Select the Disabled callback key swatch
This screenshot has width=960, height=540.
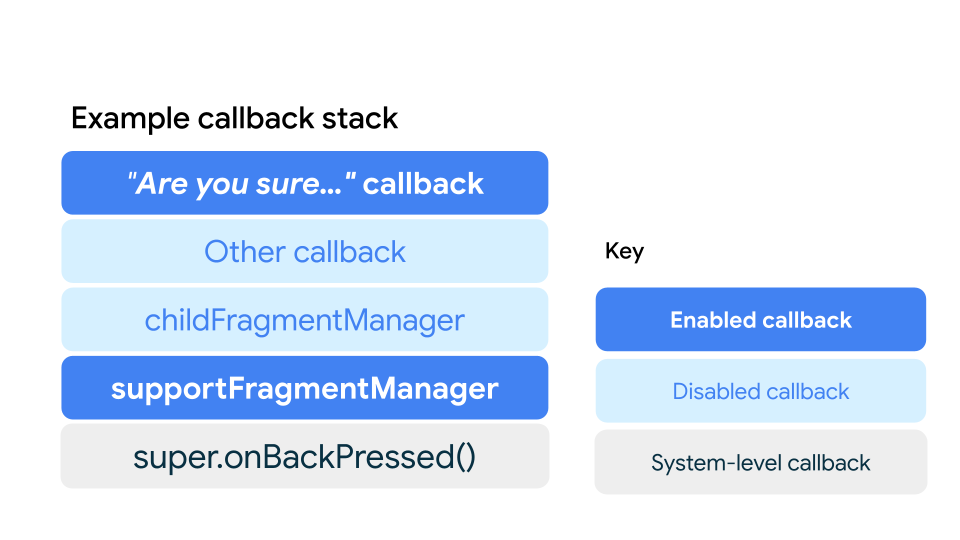coord(760,391)
